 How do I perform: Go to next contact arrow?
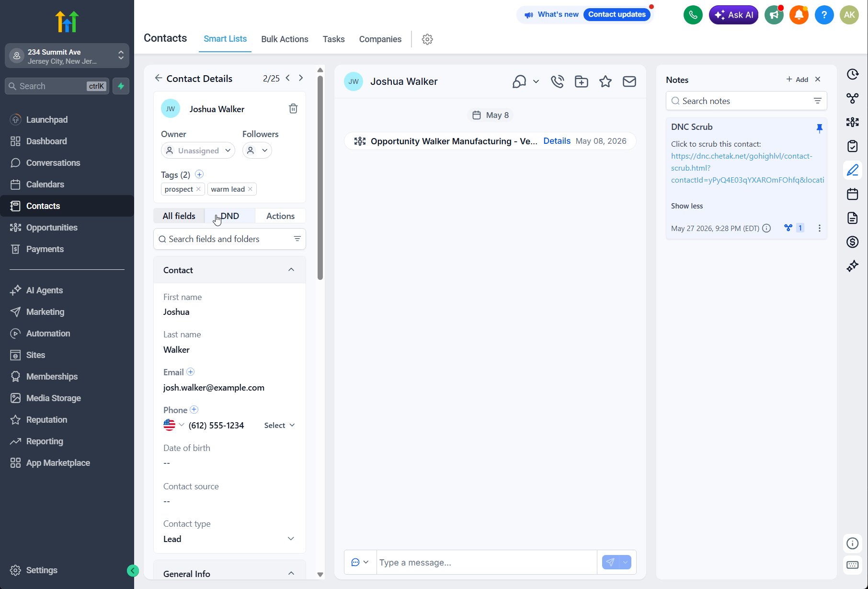tap(301, 78)
